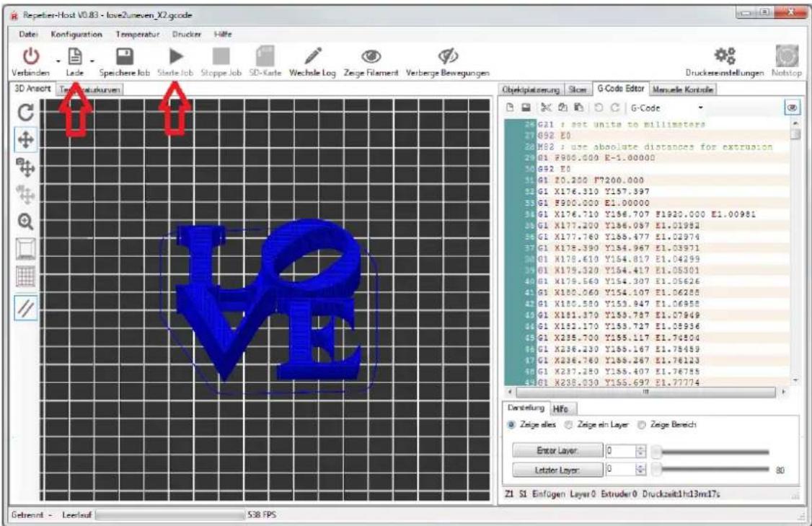Toggle log with Wechsle Log pencil

click(312, 62)
